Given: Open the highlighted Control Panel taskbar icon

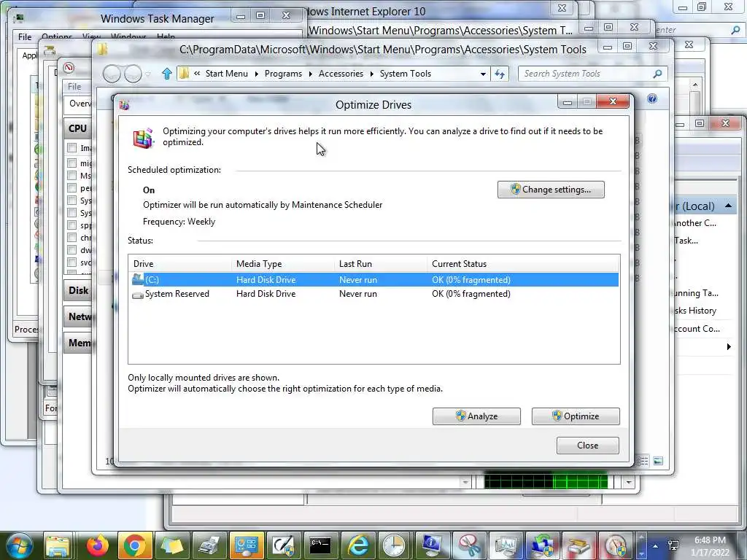Looking at the screenshot, I should tap(247, 545).
